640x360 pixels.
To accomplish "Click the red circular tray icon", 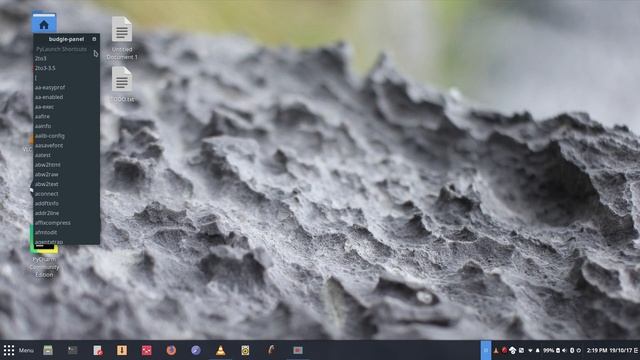I will click(504, 351).
